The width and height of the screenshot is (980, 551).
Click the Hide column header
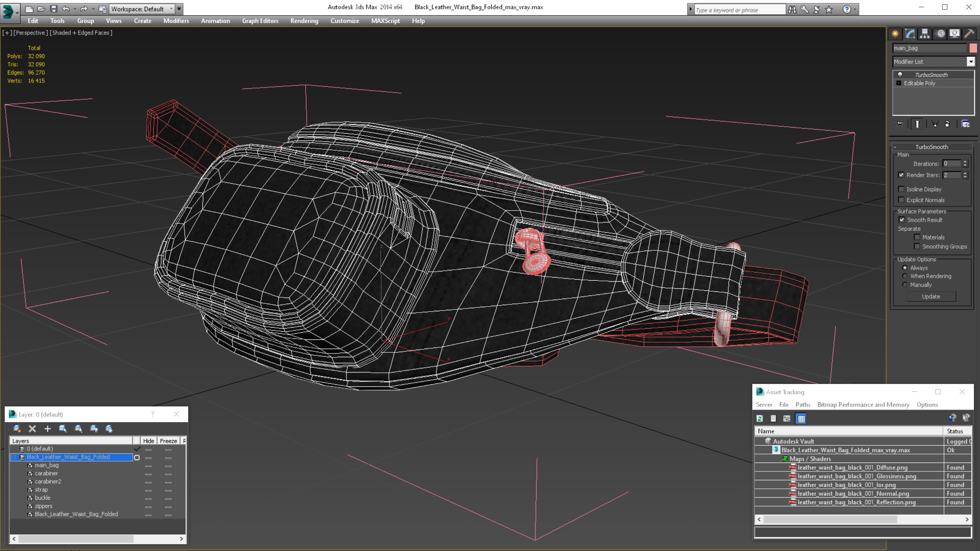148,441
